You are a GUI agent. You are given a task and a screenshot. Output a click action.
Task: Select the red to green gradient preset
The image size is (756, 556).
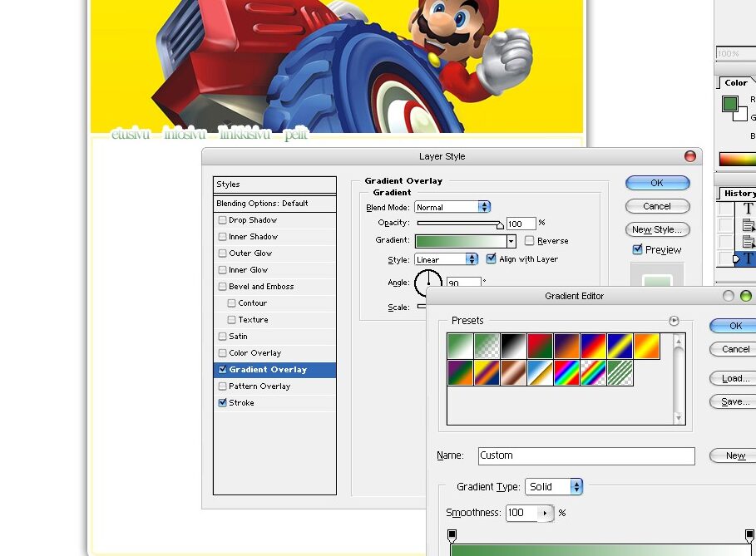coord(540,347)
